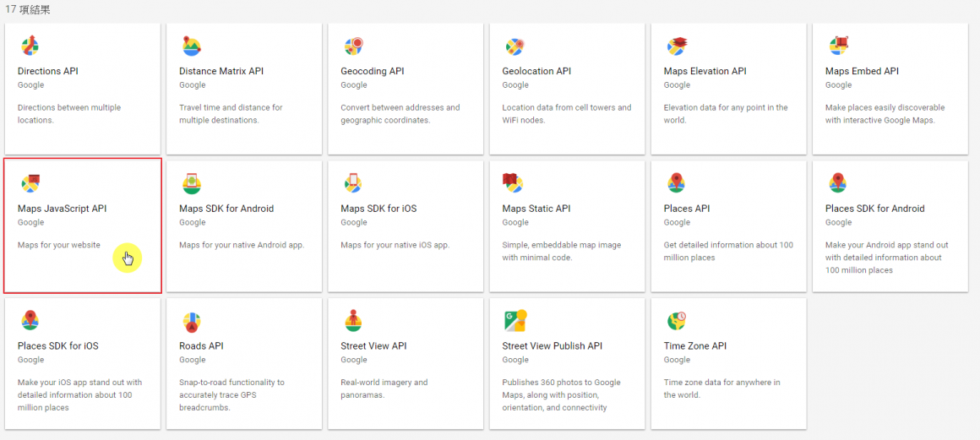Click the Street View Publish API icon
The width and height of the screenshot is (980, 440).
pyautogui.click(x=515, y=321)
